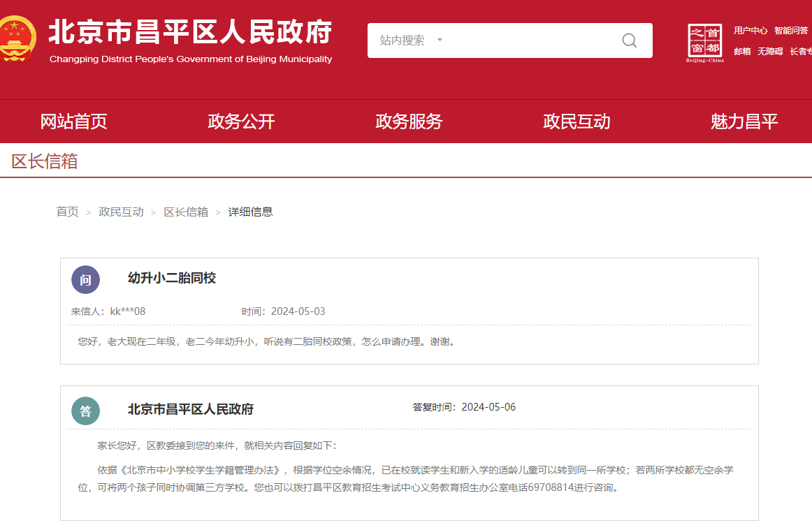The image size is (812, 523).
Task: Switch to 政民互动 navigation item
Action: pos(577,121)
